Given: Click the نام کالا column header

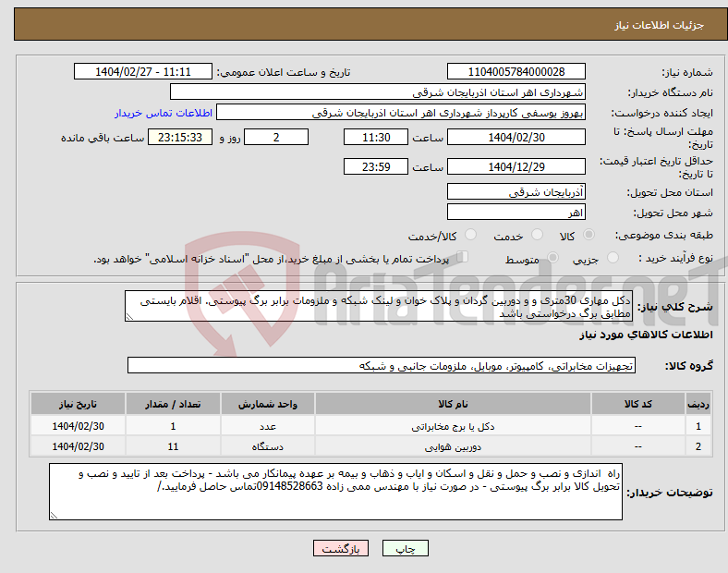Looking at the screenshot, I should [x=453, y=404].
